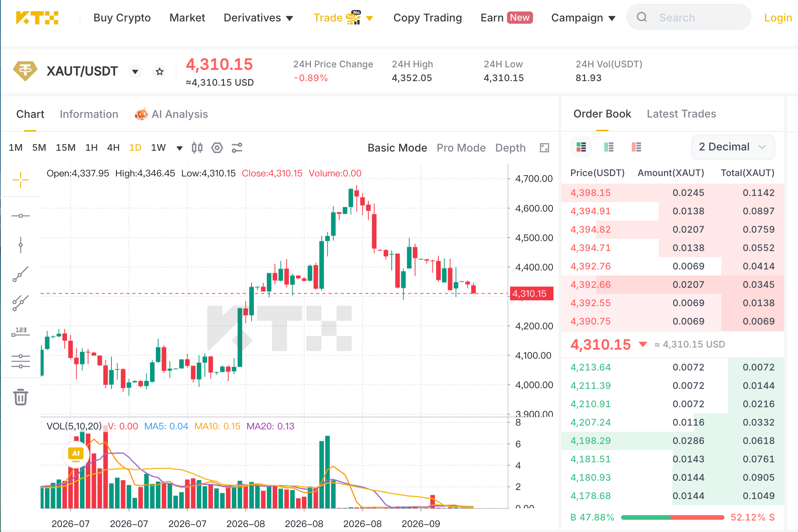
Task: Click the search magnifier icon
Action: [x=642, y=17]
